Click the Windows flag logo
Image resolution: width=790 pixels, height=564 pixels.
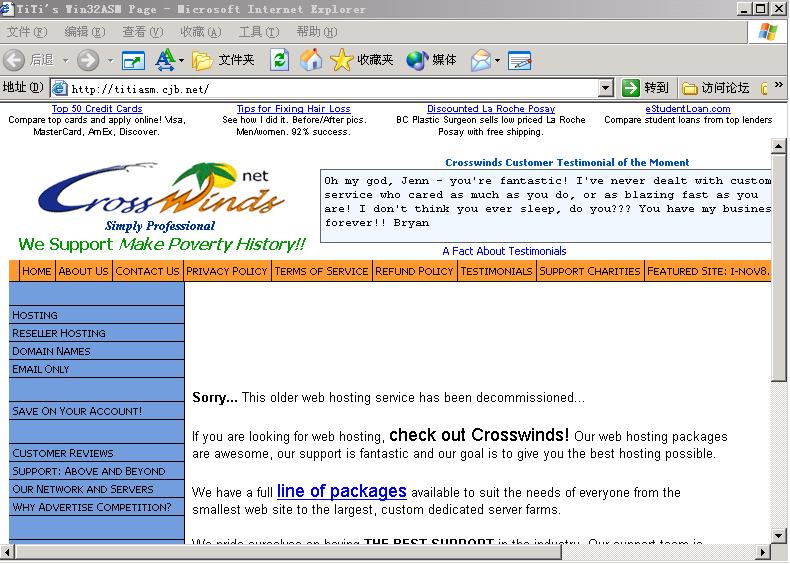[x=768, y=32]
